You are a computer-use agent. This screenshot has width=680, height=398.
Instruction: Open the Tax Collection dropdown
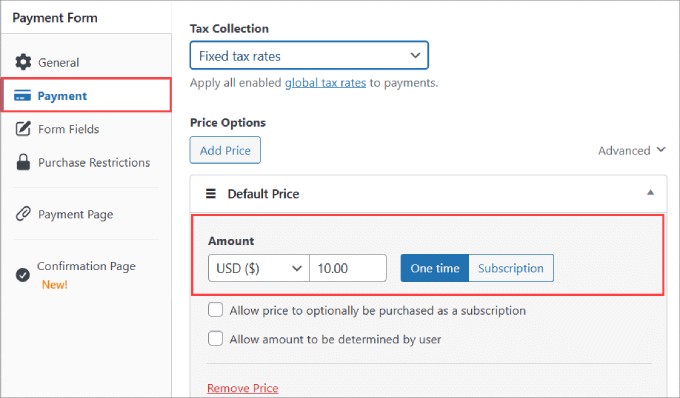[309, 55]
